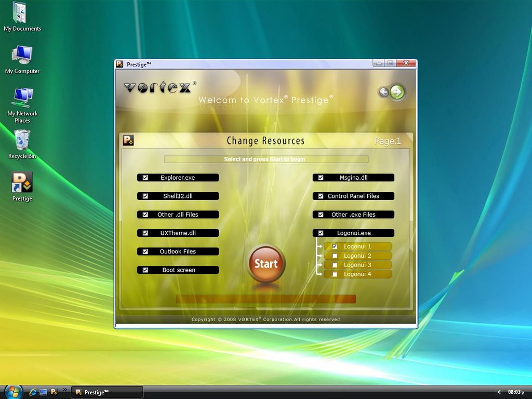
Task: Click the grey back arrow button
Action: click(383, 92)
